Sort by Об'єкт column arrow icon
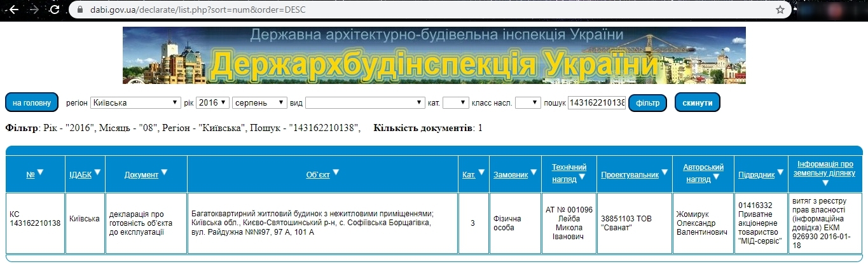The image size is (868, 264). (336, 172)
